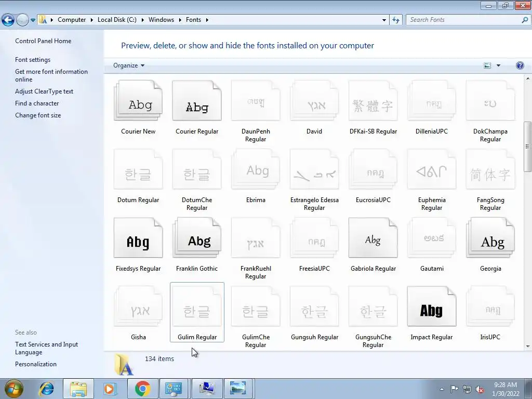Expand the arrow after Fonts in breadcrumb

pos(207,20)
